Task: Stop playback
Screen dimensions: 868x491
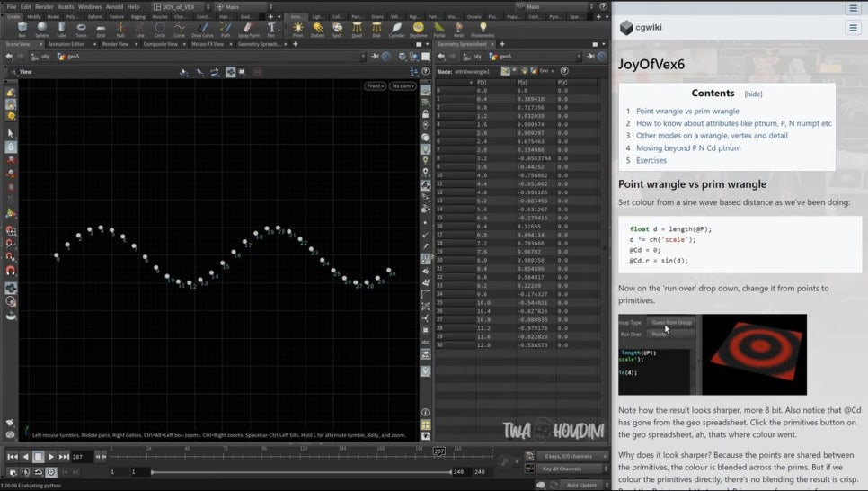Action: click(39, 457)
